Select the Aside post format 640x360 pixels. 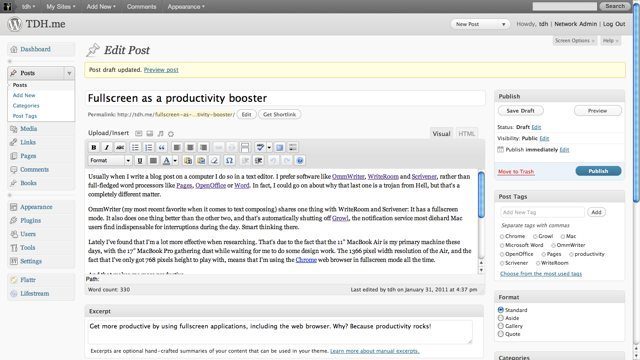[x=501, y=318]
